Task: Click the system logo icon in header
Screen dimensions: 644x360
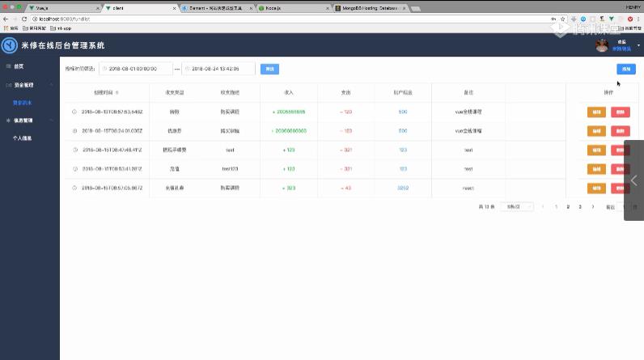Action: point(10,45)
